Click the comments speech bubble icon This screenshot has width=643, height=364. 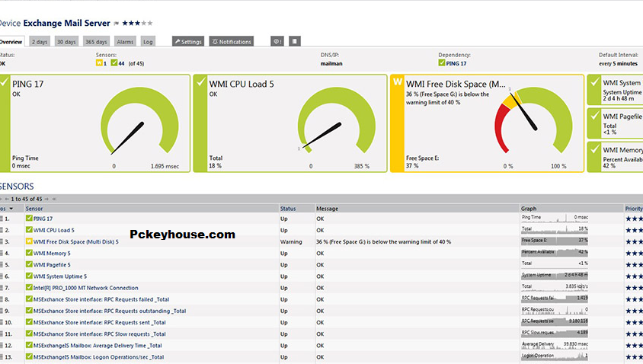(x=277, y=41)
